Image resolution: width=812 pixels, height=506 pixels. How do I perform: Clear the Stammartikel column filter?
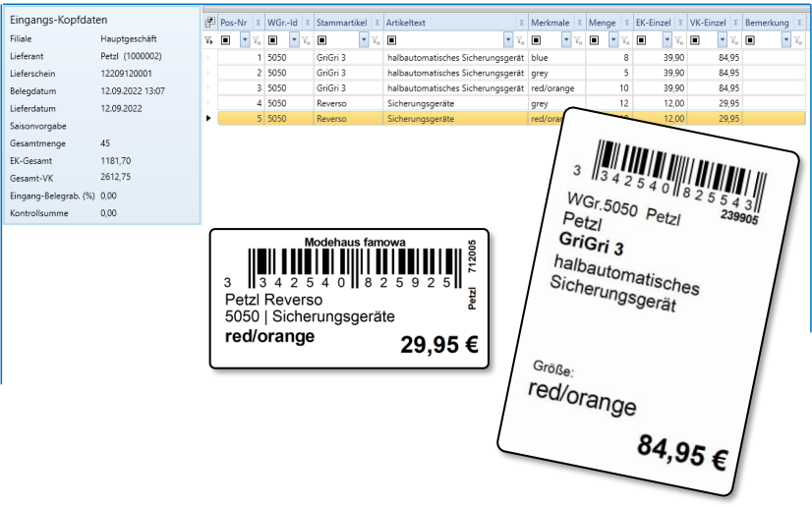pyautogui.click(x=376, y=40)
